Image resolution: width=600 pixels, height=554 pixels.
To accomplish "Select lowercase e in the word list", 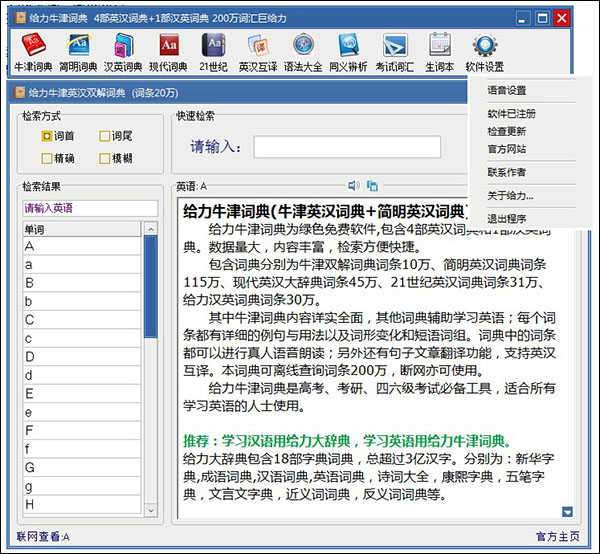I will (82, 412).
